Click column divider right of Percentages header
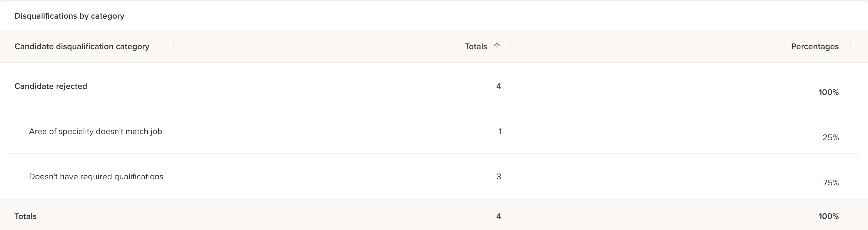This screenshot has width=868, height=230. click(851, 46)
